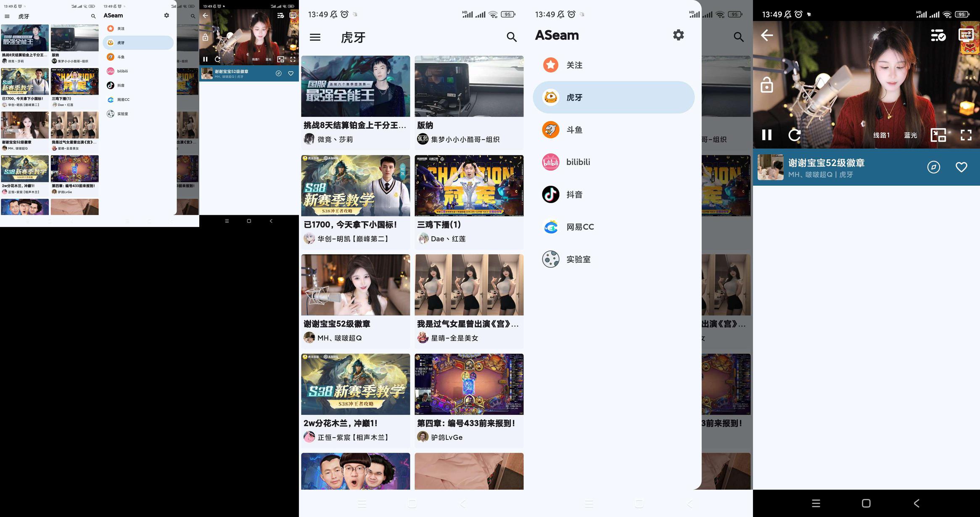Tap Android home button under large player
Screen dimensions: 980x517
pos(866,504)
